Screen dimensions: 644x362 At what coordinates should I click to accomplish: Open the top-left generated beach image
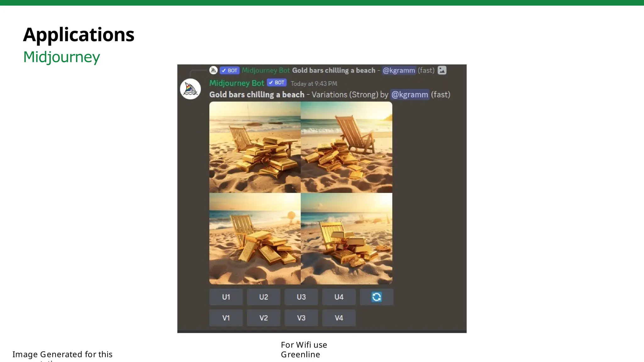(x=255, y=147)
